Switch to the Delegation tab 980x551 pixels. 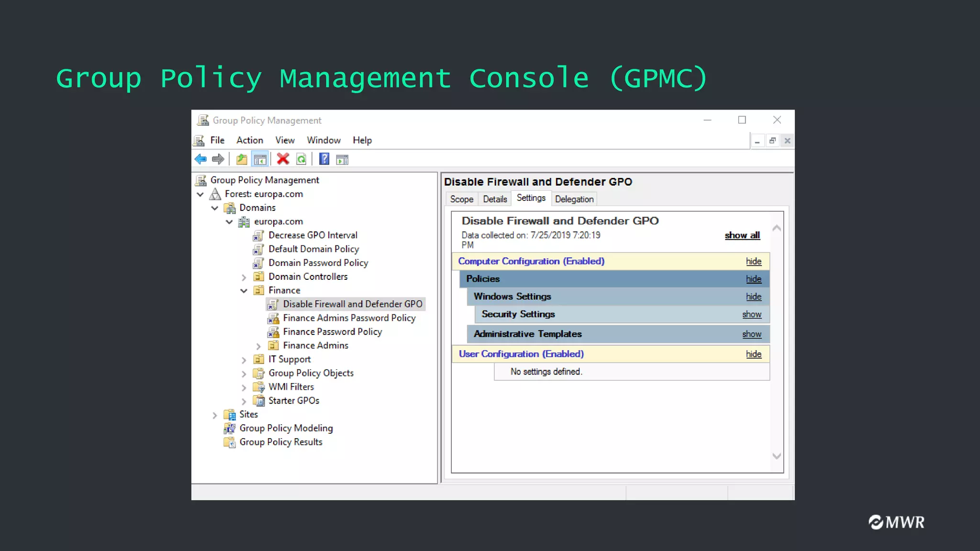[574, 199]
